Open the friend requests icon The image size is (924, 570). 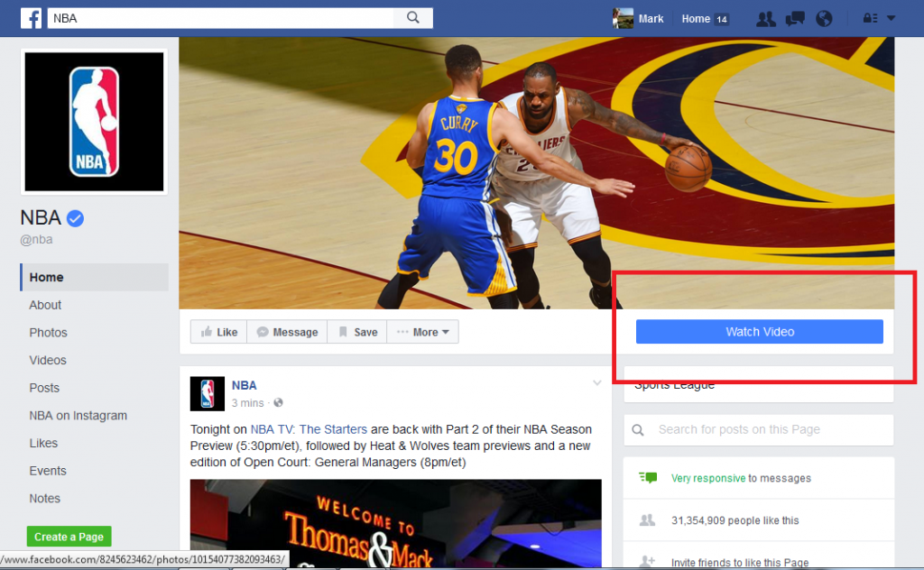pos(765,19)
